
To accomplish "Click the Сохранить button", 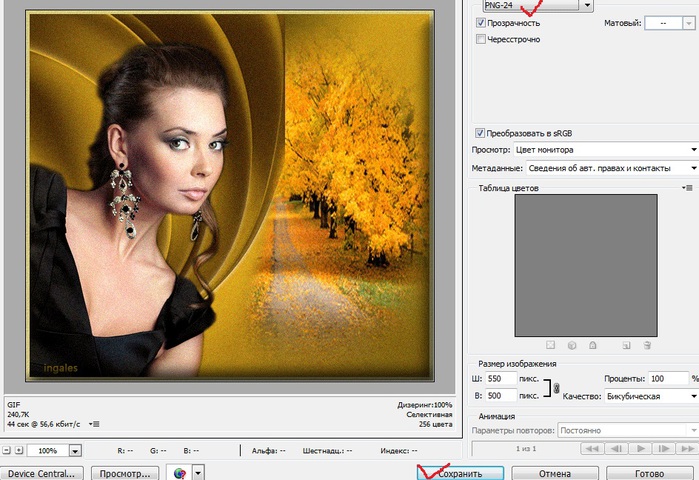I will [459, 473].
